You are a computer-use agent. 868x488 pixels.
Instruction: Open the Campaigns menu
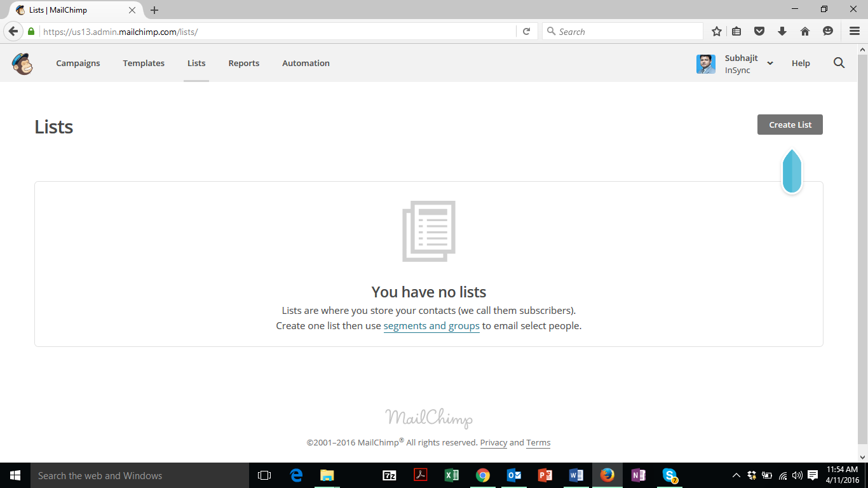[x=78, y=63]
